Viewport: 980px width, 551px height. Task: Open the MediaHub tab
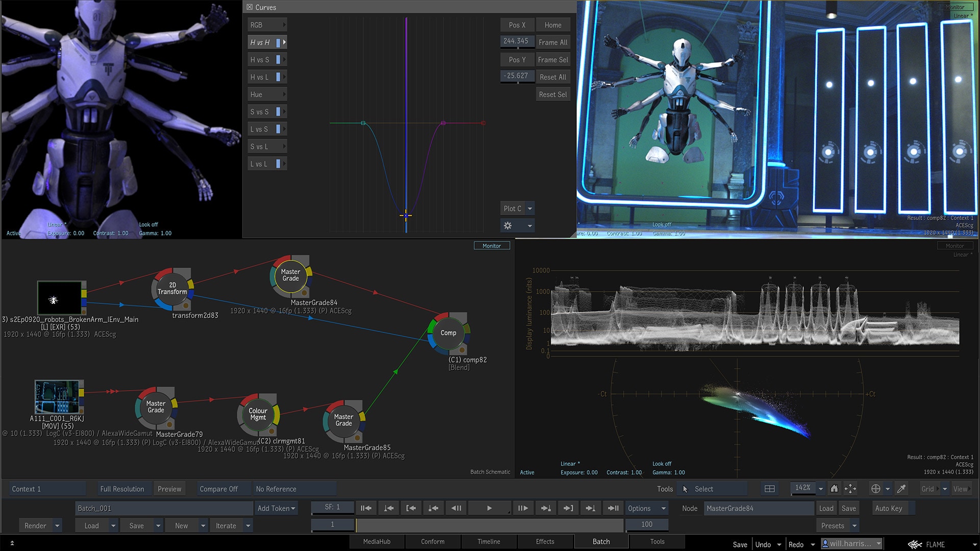click(x=377, y=541)
